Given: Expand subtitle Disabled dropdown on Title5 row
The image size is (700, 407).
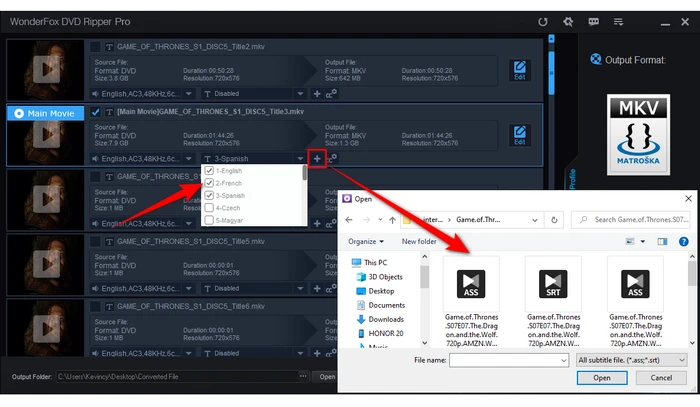Looking at the screenshot, I should [300, 288].
